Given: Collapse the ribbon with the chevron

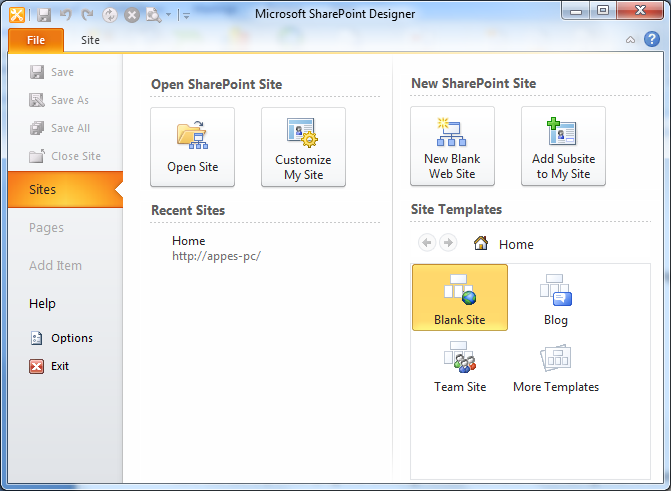Looking at the screenshot, I should [630, 40].
